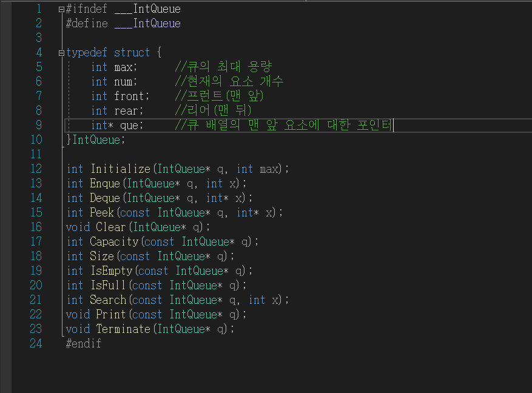Click the ___IntQueue macro on #define line
The image size is (532, 393).
[147, 24]
